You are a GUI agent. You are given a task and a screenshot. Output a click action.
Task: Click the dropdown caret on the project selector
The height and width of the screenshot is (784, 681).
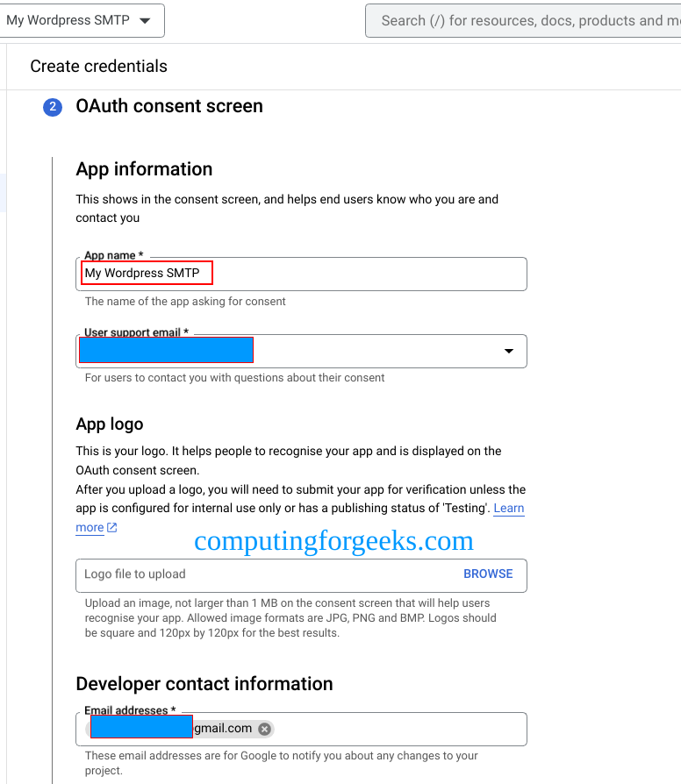click(x=145, y=20)
